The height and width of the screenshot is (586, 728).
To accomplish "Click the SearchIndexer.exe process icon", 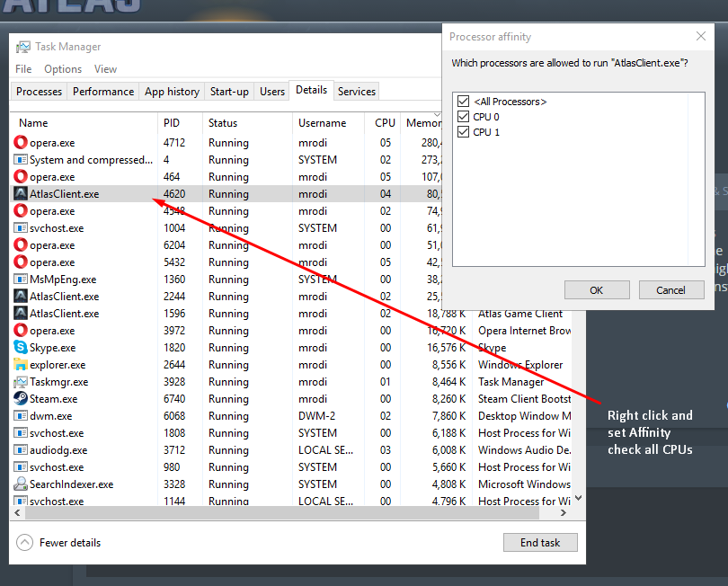I will click(21, 484).
